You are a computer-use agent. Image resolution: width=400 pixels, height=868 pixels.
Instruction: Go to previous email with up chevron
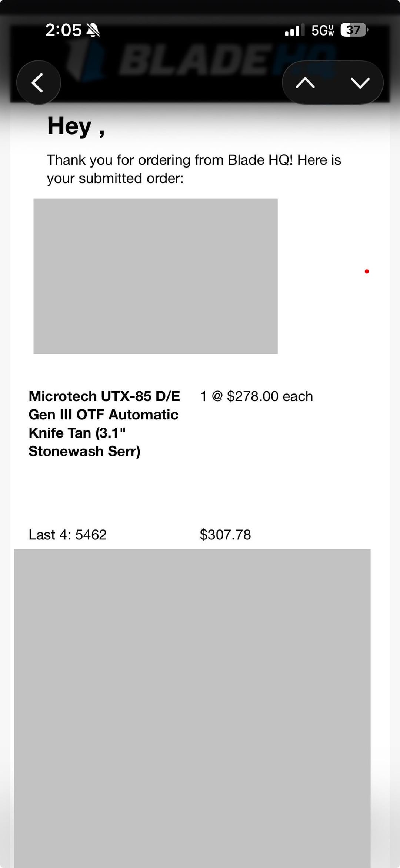click(x=305, y=82)
